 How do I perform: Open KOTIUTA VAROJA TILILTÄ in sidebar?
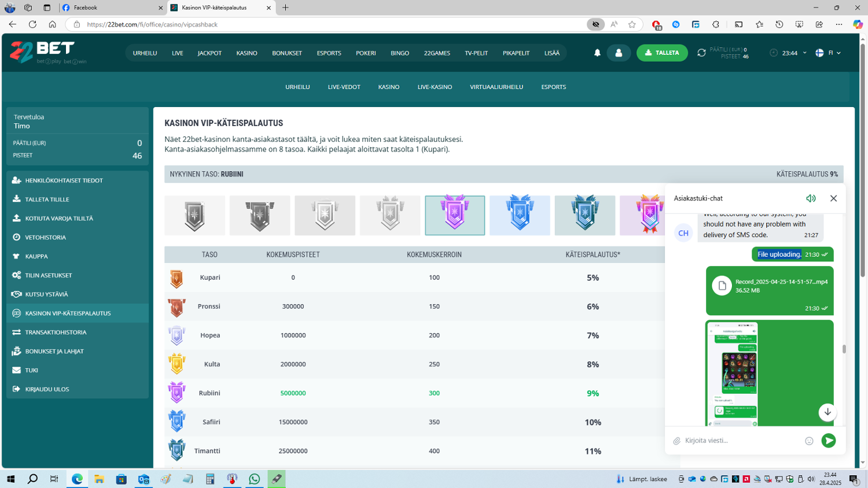(x=59, y=219)
